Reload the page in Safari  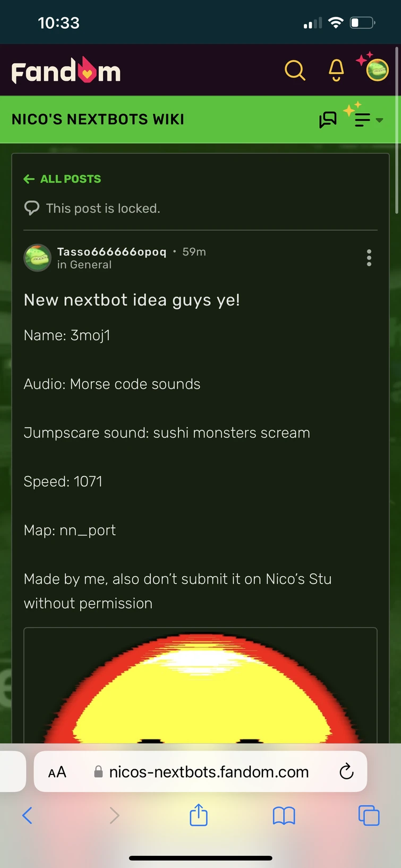coord(346,771)
